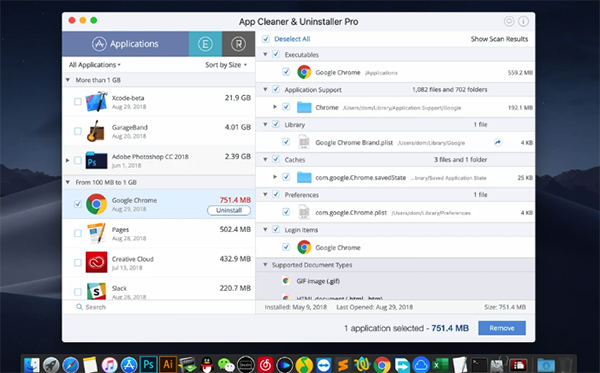Uncheck the Preferences group checkbox

tap(276, 194)
